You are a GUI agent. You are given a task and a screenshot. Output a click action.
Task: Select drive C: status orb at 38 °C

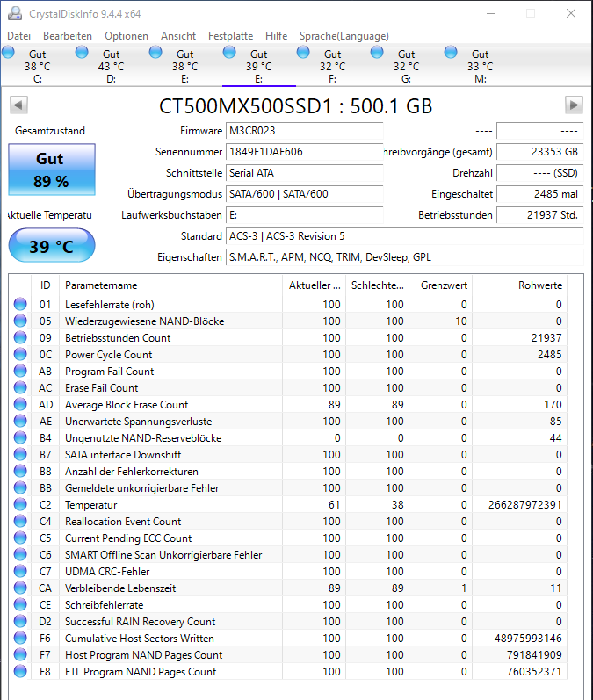[8, 52]
